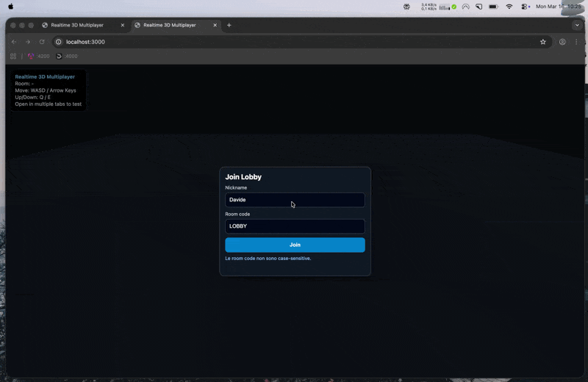This screenshot has height=382, width=588.
Task: Click the browser back arrow
Action: pos(14,42)
